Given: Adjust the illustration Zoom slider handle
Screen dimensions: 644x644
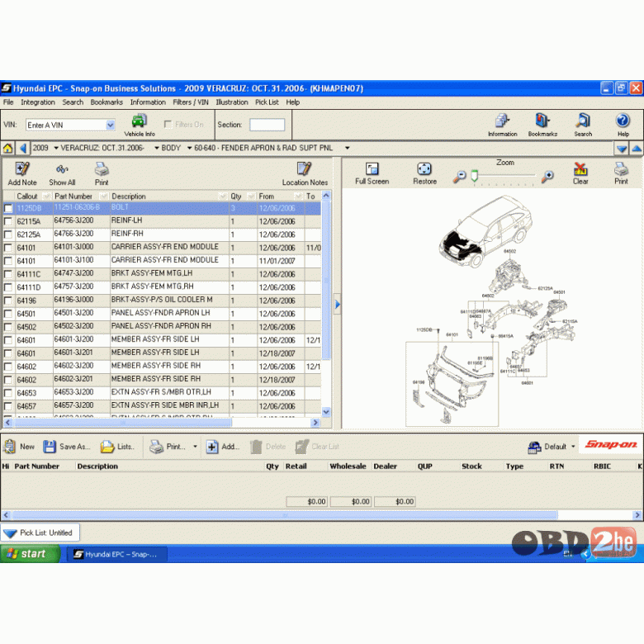Looking at the screenshot, I should (x=475, y=176).
